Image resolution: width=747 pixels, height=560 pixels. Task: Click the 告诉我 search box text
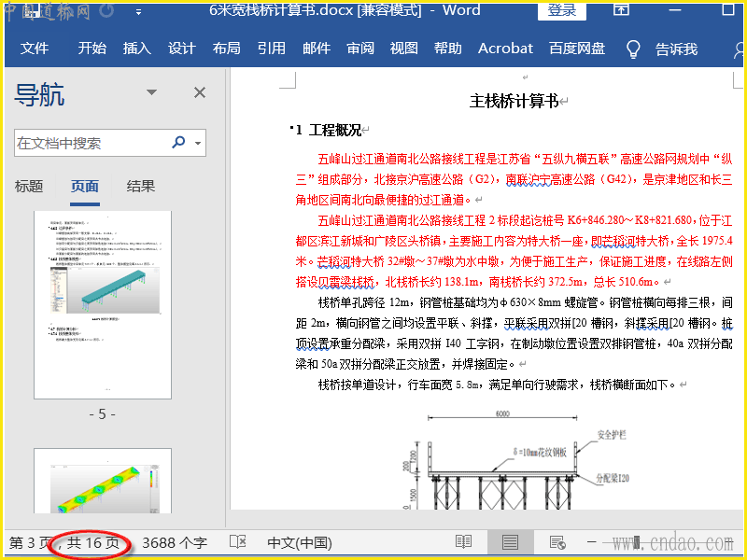pyautogui.click(x=676, y=49)
